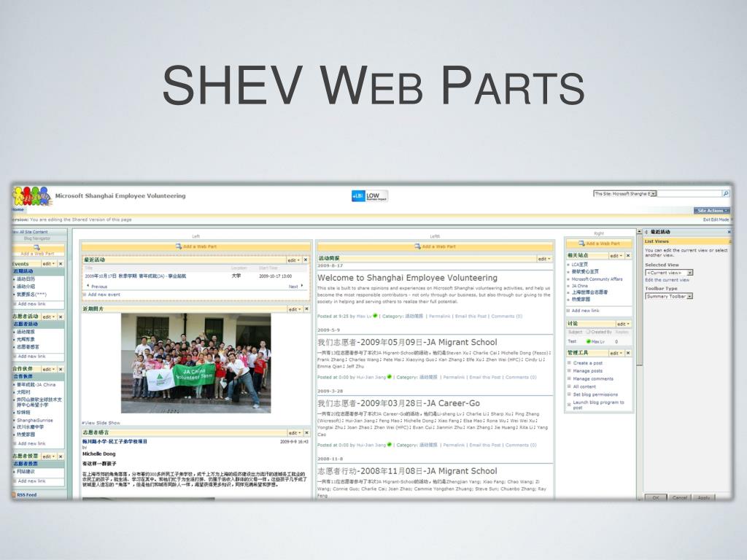Click the Manage comments link

[x=593, y=378]
